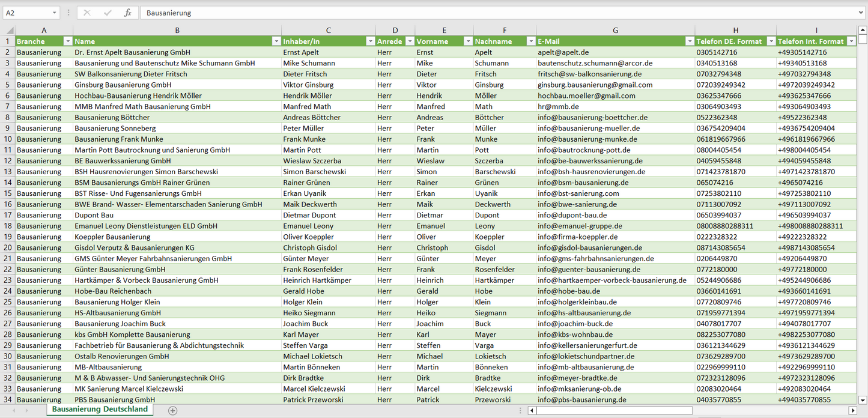Open the Branche column filter dropdown

coord(67,41)
